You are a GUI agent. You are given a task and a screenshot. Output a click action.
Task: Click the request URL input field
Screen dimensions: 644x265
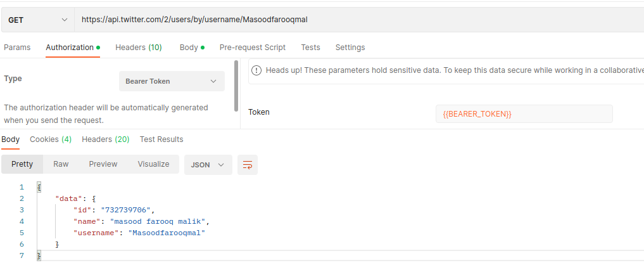point(355,20)
